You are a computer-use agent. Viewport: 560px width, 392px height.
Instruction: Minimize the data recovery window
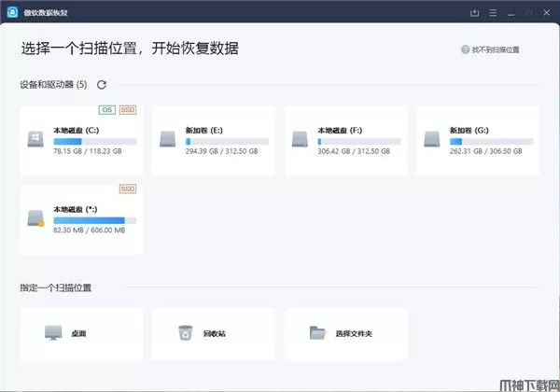tap(511, 14)
